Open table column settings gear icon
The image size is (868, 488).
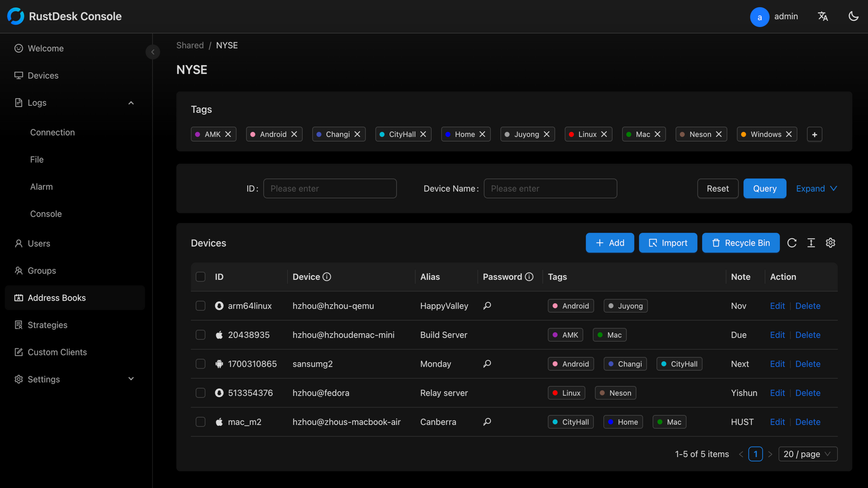pos(830,243)
